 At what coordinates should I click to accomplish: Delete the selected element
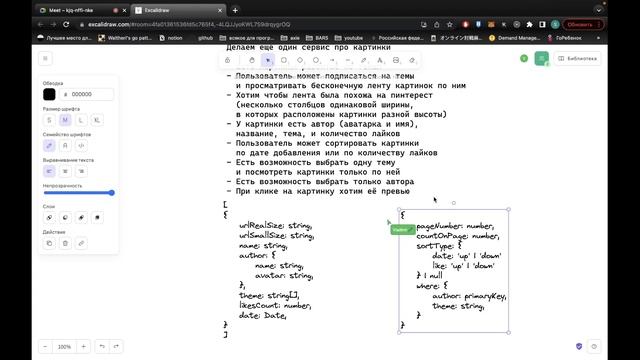coord(65,243)
